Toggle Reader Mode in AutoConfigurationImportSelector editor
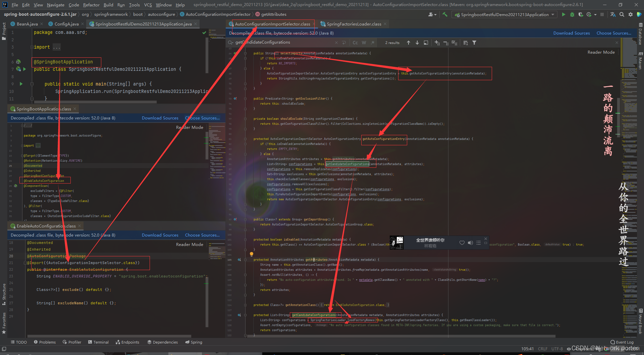This screenshot has width=644, height=355. (601, 52)
